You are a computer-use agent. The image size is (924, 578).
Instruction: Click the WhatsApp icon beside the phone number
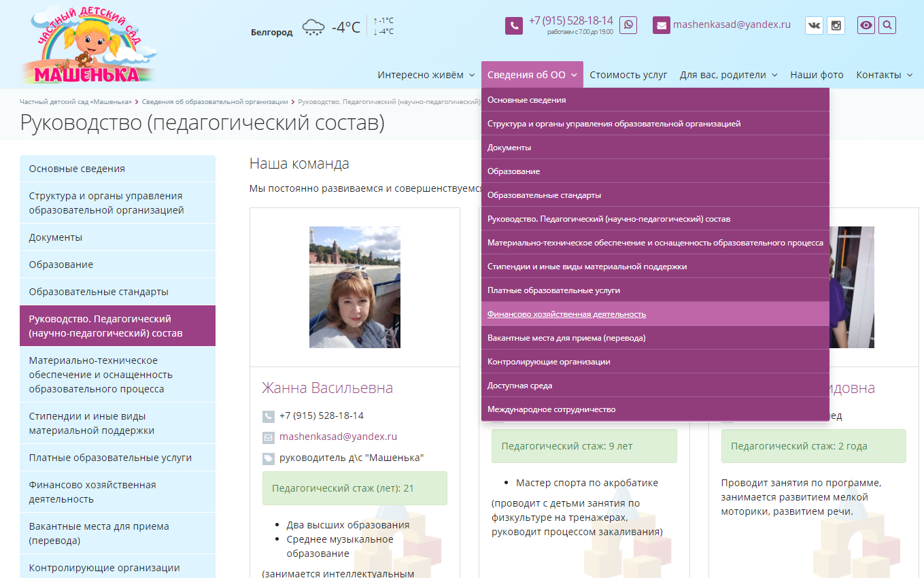point(628,25)
